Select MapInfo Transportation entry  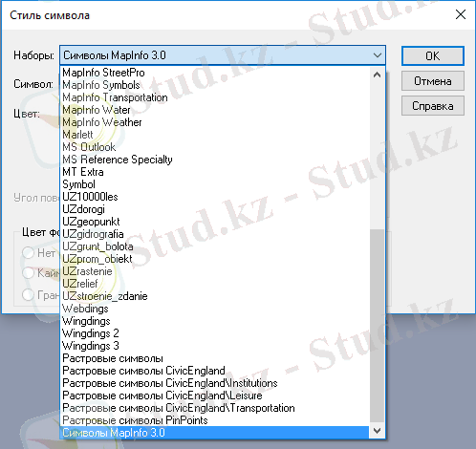coord(215,97)
